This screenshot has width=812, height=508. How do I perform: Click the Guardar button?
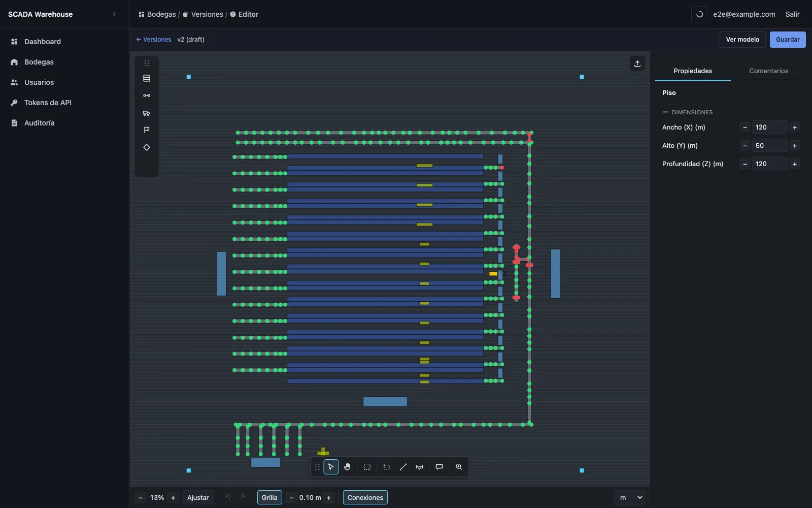[788, 40]
